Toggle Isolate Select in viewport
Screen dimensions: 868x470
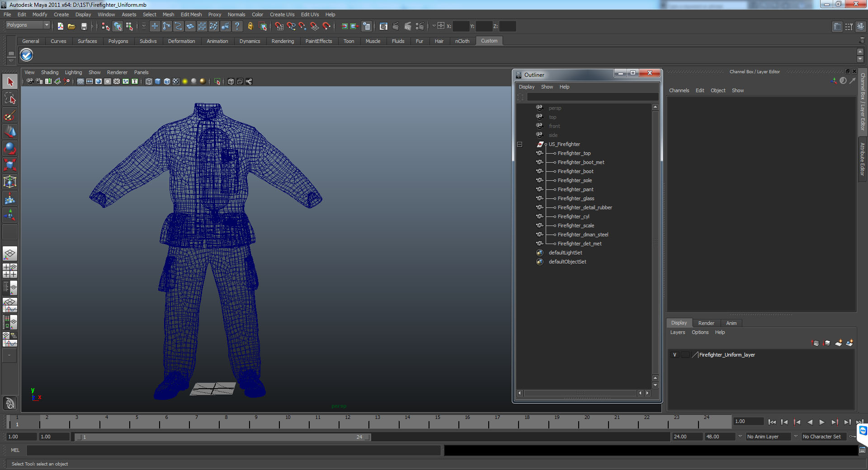(x=217, y=81)
